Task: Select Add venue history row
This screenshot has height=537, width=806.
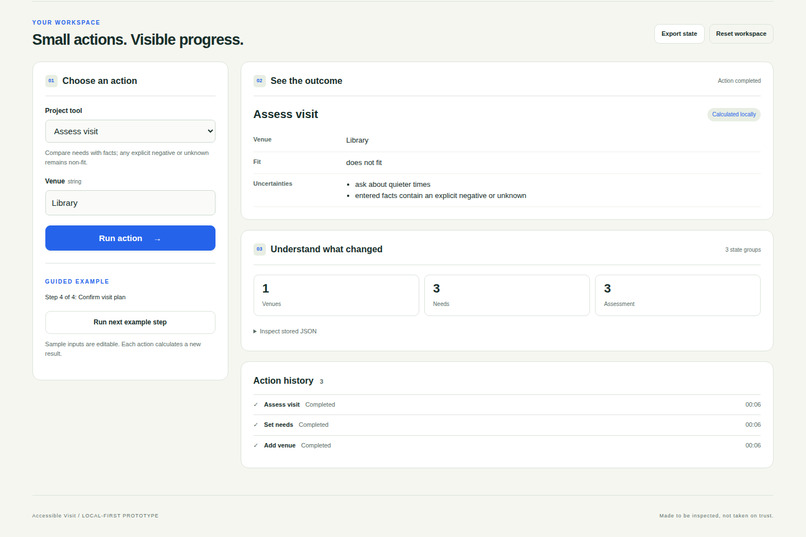Action: [x=507, y=446]
